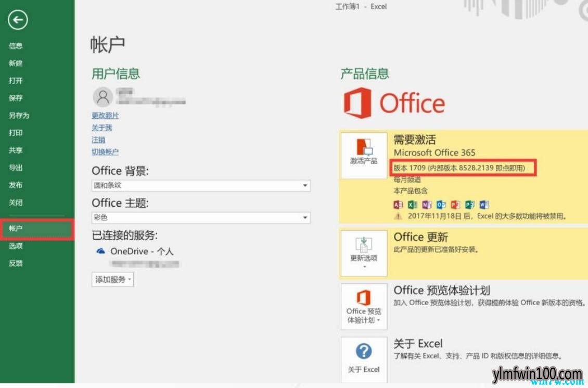This screenshot has height=388, width=588.
Task: Click the 2017年11月18日 warning message
Action: click(x=487, y=216)
